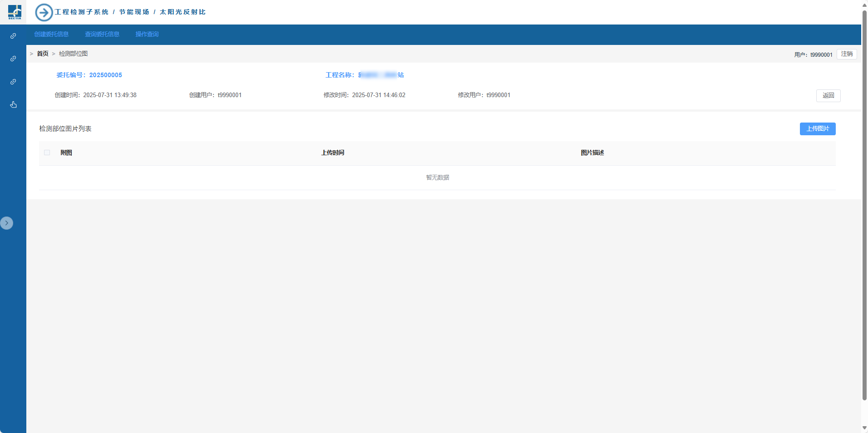This screenshot has height=433, width=868.
Task: Click the scrollbar up arrow
Action: click(x=864, y=5)
